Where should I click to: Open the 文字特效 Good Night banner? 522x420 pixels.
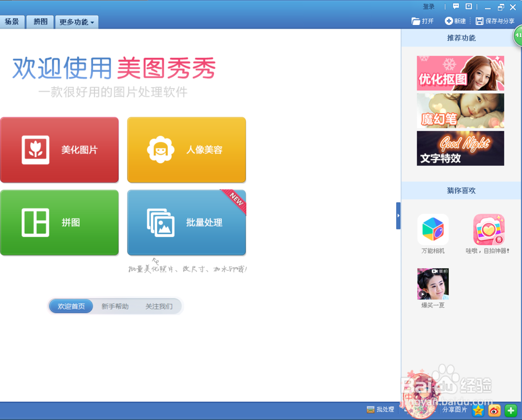tap(460, 148)
